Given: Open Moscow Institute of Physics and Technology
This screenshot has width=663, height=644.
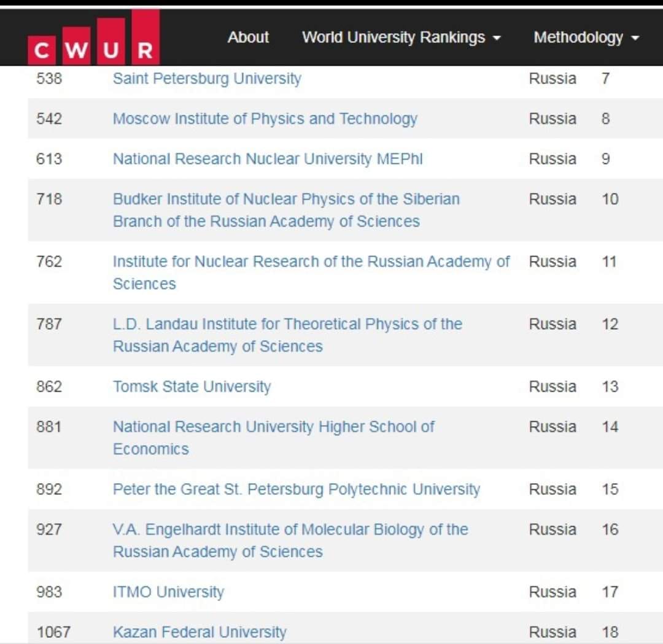Looking at the screenshot, I should click(265, 118).
